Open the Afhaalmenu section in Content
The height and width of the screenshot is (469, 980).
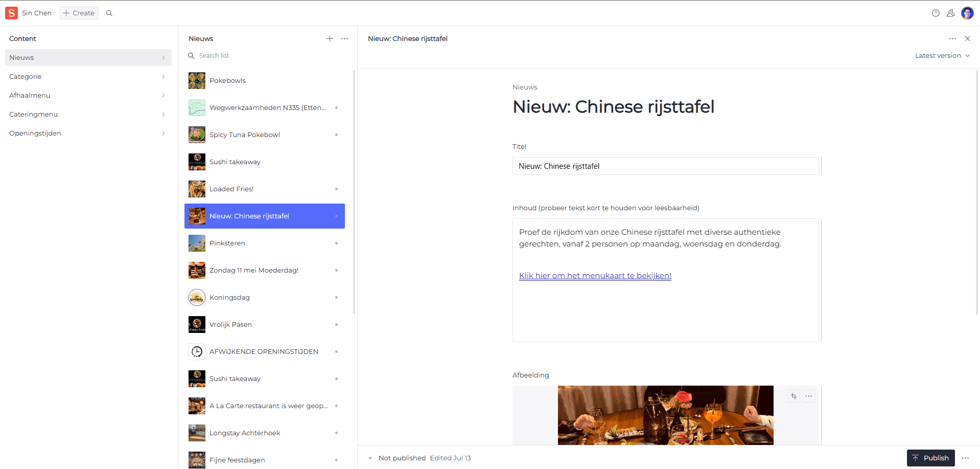[x=88, y=95]
